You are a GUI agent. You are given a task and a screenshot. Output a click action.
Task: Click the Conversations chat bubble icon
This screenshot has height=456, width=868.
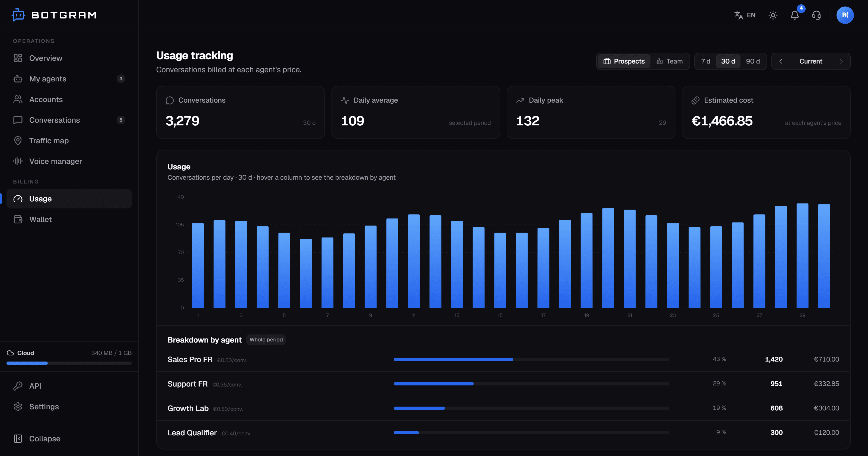[x=18, y=120]
